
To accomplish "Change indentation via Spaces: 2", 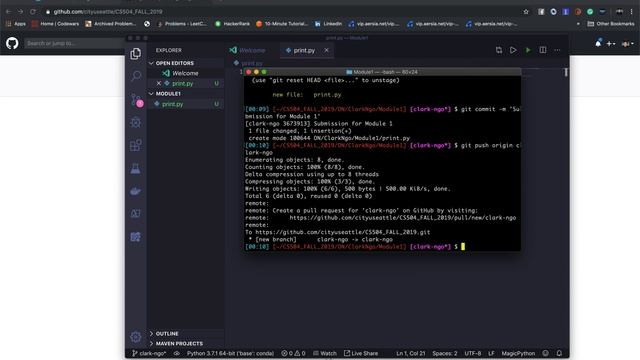I will pos(444,353).
